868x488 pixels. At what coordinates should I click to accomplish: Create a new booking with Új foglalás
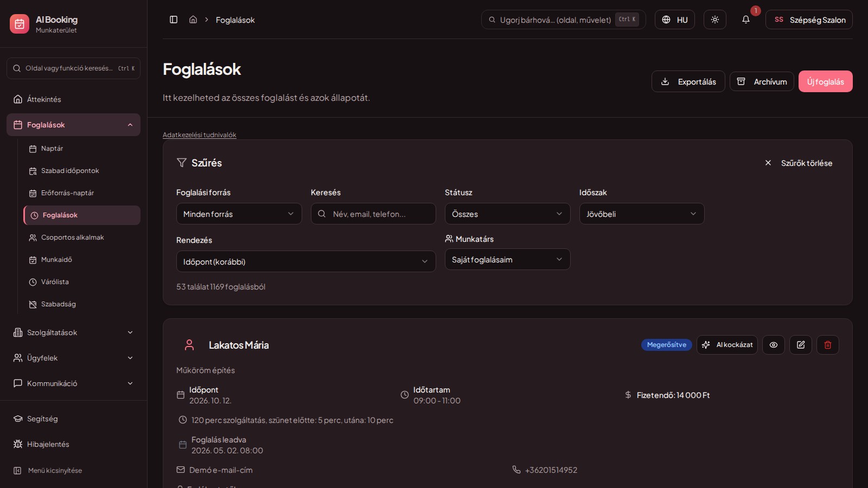pyautogui.click(x=825, y=81)
